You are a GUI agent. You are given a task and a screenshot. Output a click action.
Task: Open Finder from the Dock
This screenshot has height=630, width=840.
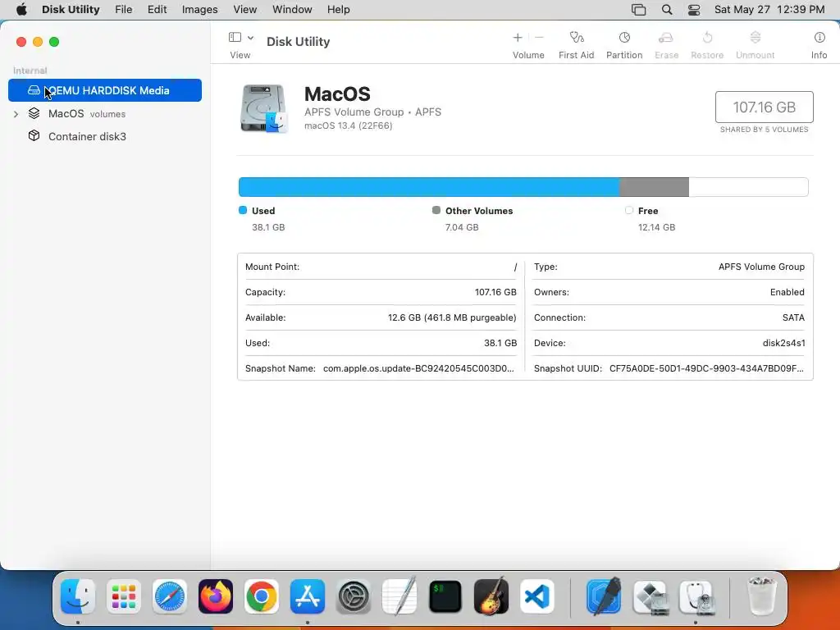(78, 596)
